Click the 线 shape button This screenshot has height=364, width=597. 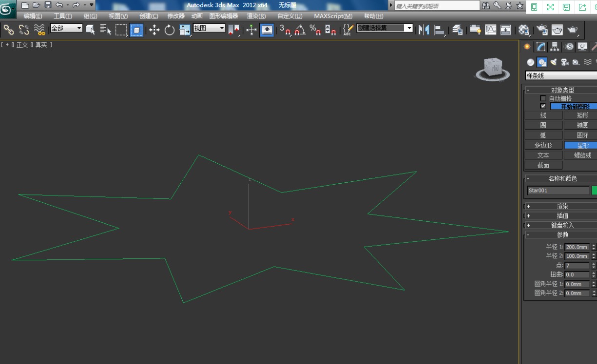coord(543,115)
